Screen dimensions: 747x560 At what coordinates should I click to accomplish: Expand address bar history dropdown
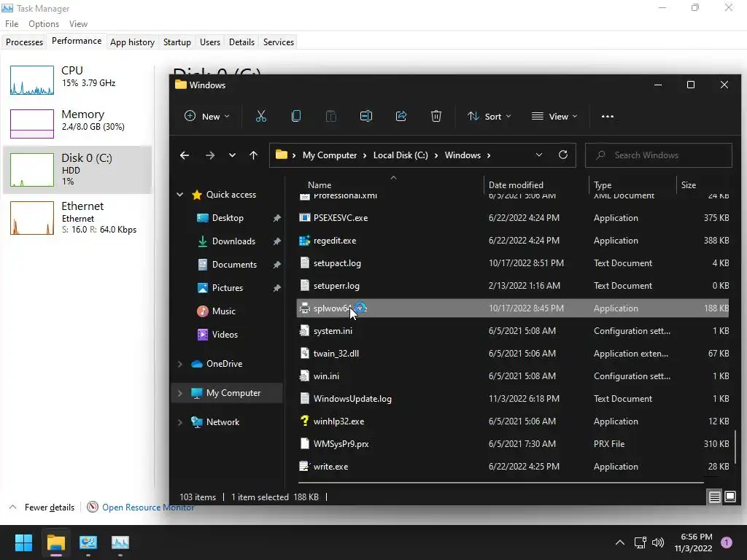539,155
